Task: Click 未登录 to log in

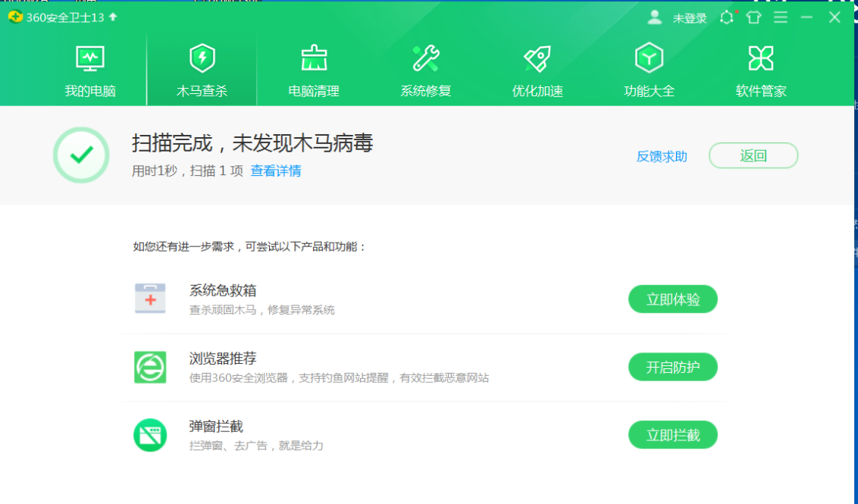Action: point(690,19)
